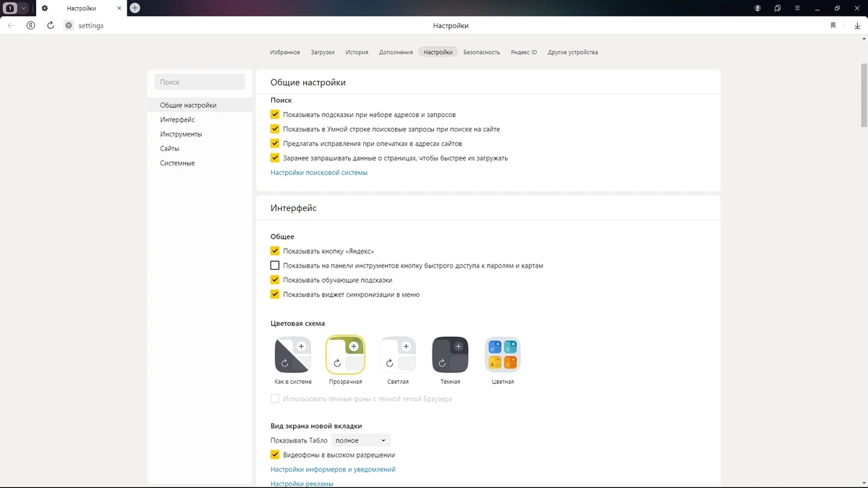Switch to Загрузки tab
The height and width of the screenshot is (488, 868).
click(323, 52)
